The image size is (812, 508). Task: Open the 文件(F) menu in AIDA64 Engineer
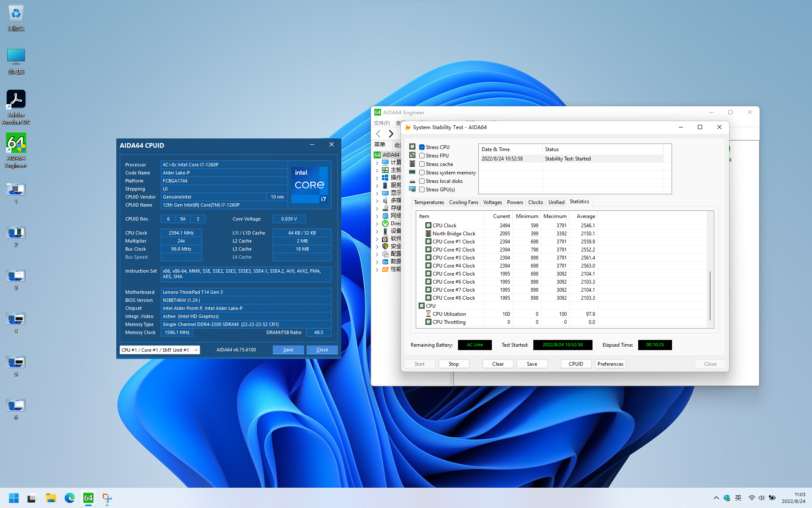pos(381,123)
